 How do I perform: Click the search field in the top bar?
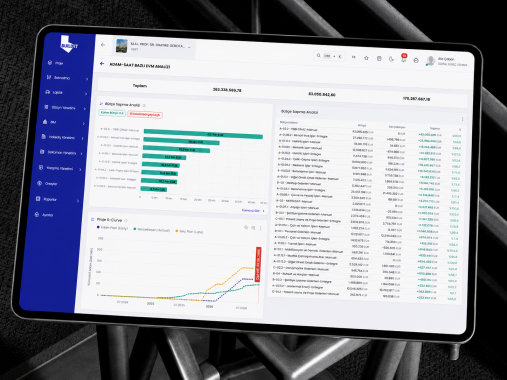pyautogui.click(x=329, y=56)
